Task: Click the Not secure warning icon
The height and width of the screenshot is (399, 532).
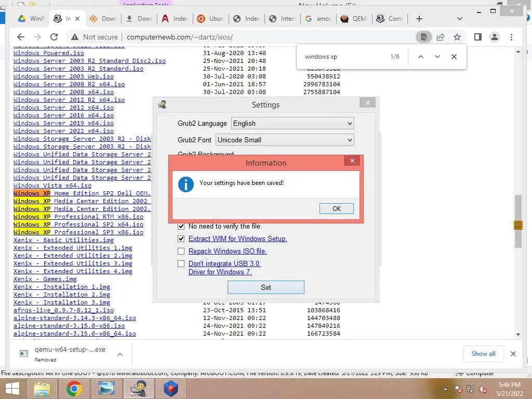Action: [74, 37]
